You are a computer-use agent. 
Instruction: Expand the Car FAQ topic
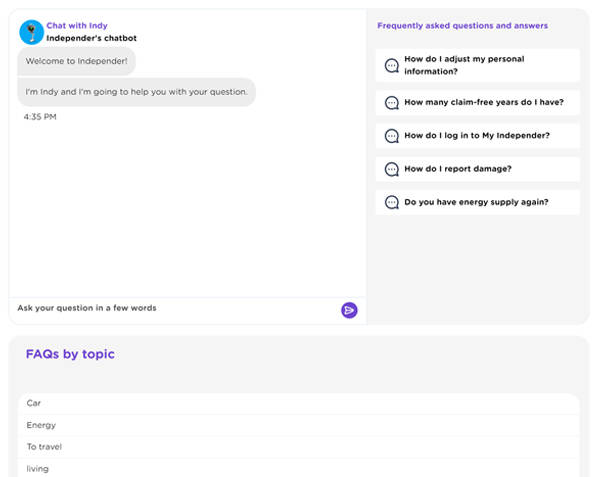tap(298, 403)
